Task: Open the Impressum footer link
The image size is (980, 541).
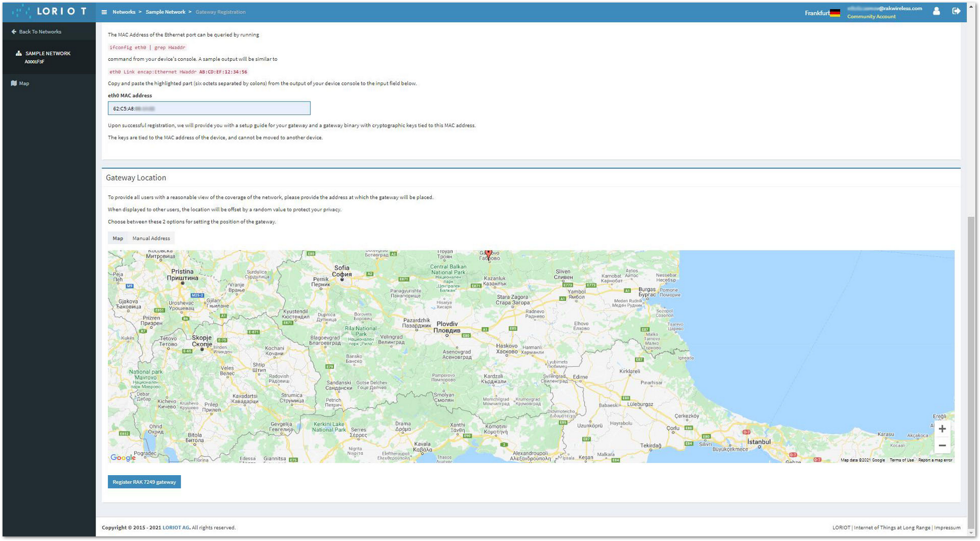Action: pos(947,528)
